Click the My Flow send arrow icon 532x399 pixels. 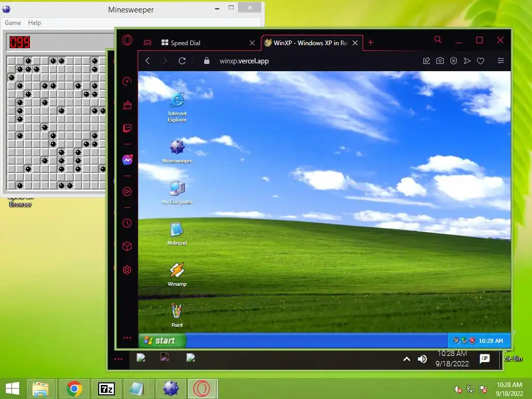pyautogui.click(x=467, y=61)
